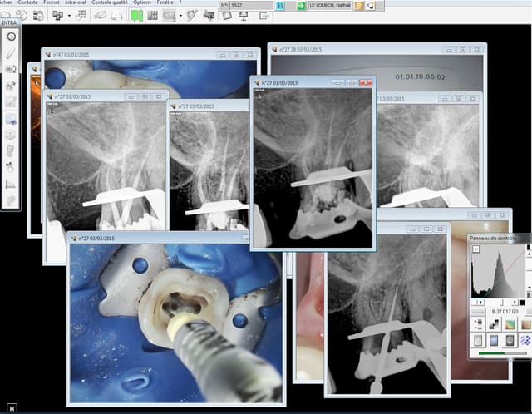
Task: Click the black swatch beside histogram right arrow
Action: [522, 302]
